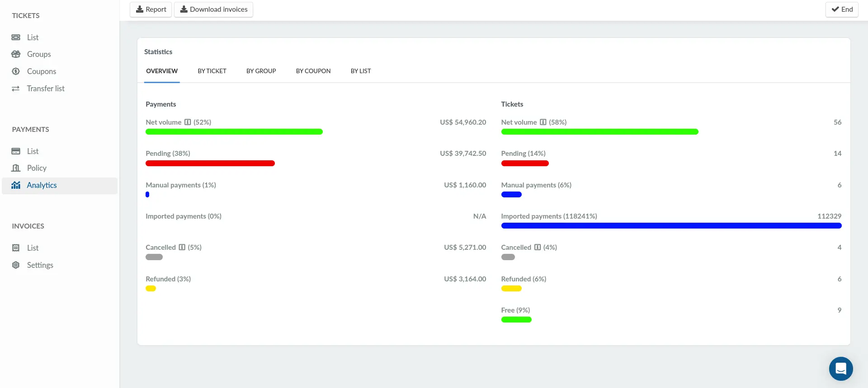Click info icon beside Tickets Cancelled
The image size is (868, 388).
click(x=538, y=248)
